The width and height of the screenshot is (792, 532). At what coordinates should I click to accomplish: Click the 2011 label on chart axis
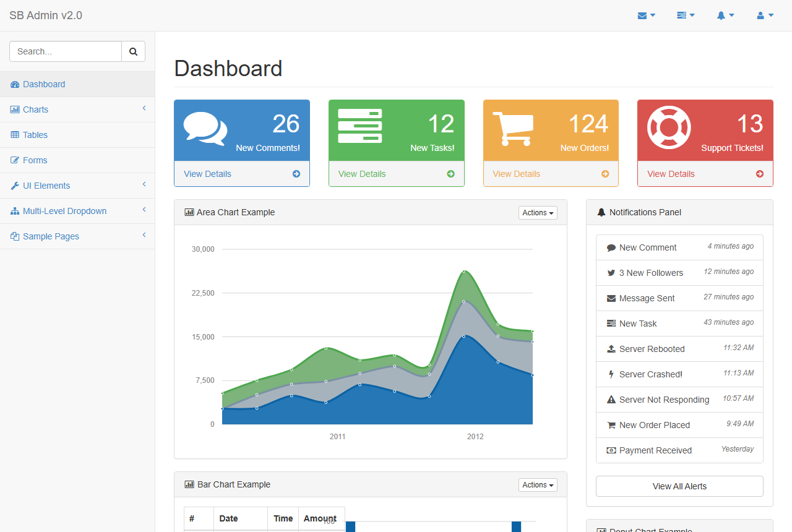click(x=337, y=437)
